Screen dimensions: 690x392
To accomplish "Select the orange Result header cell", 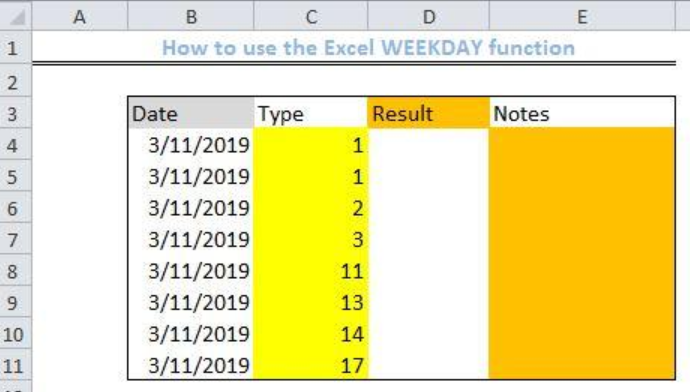I will tap(429, 113).
